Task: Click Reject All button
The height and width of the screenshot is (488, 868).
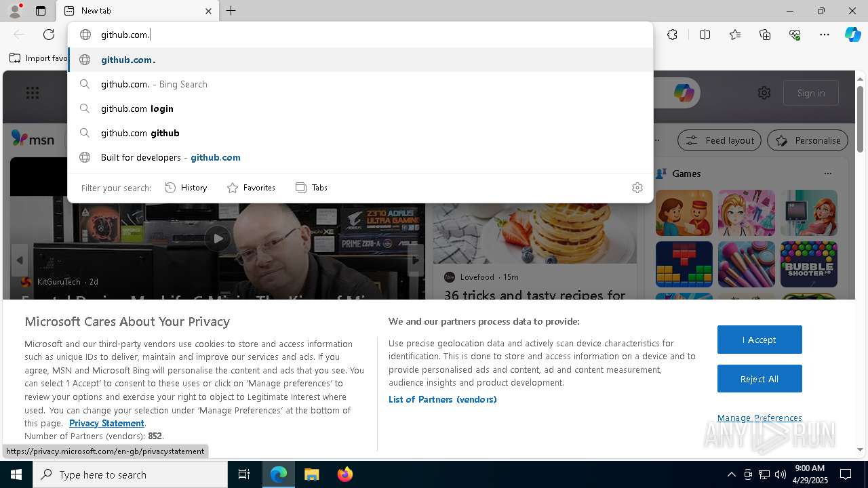Action: coord(759,379)
